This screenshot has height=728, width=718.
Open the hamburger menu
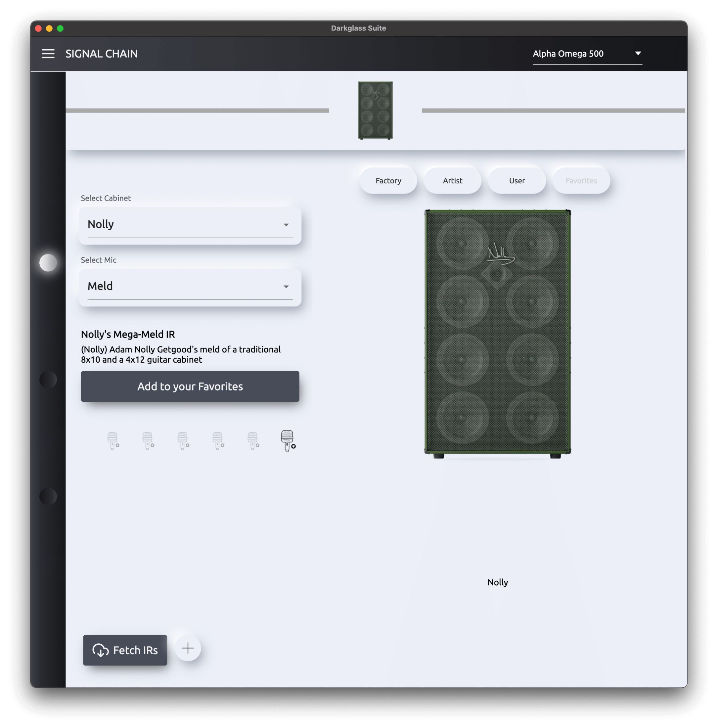pyautogui.click(x=48, y=54)
